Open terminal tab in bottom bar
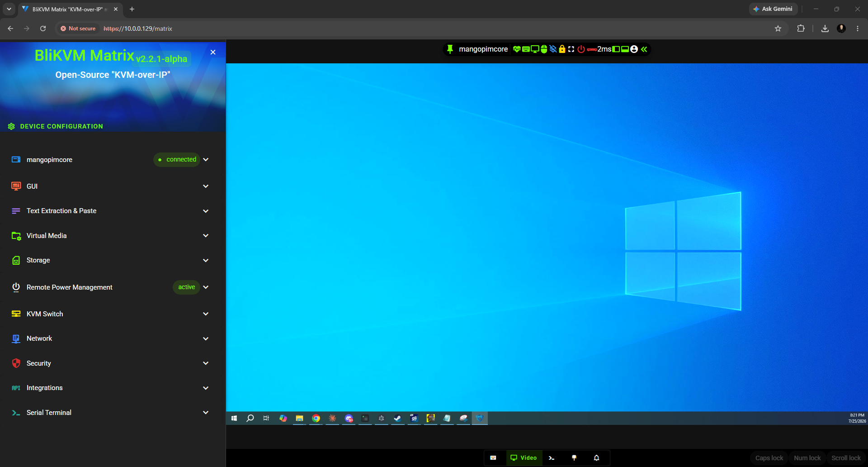Screen dimensions: 868x467 click(x=552, y=457)
